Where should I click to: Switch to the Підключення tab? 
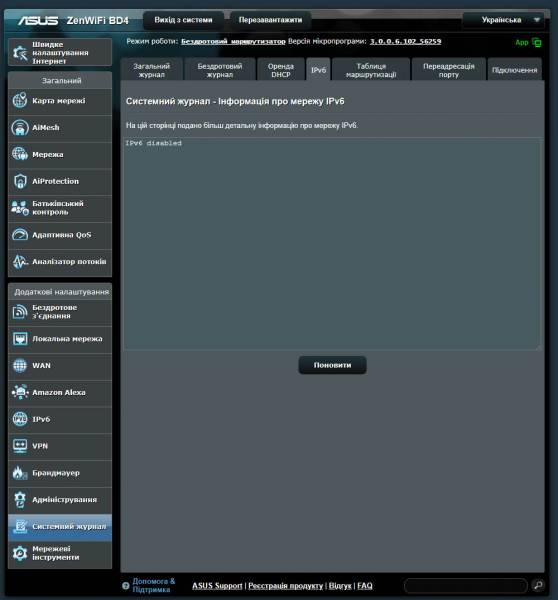pos(514,70)
